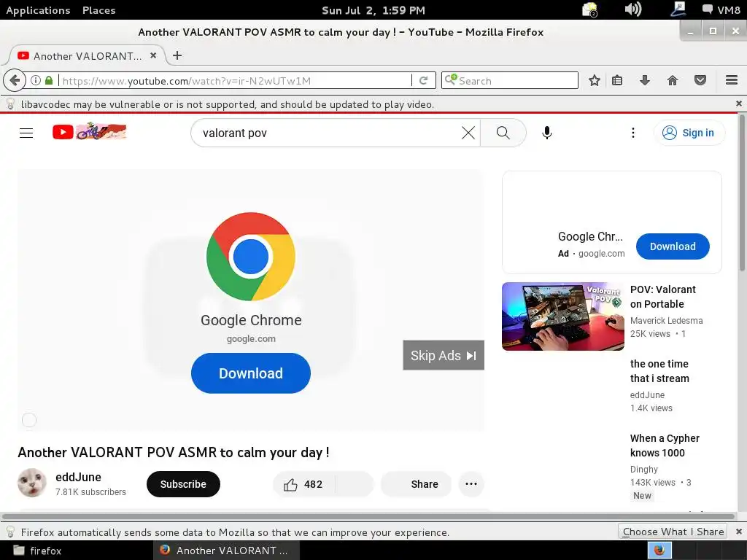Open YouTube settings three-dot menu
747x560 pixels.
pyautogui.click(x=632, y=133)
